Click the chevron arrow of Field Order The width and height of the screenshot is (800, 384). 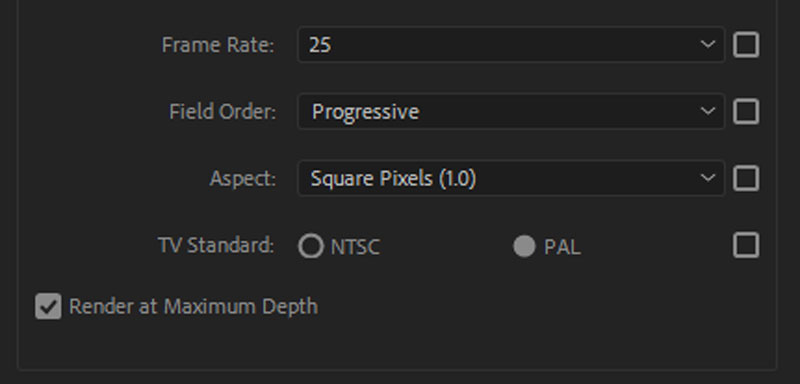pyautogui.click(x=708, y=111)
